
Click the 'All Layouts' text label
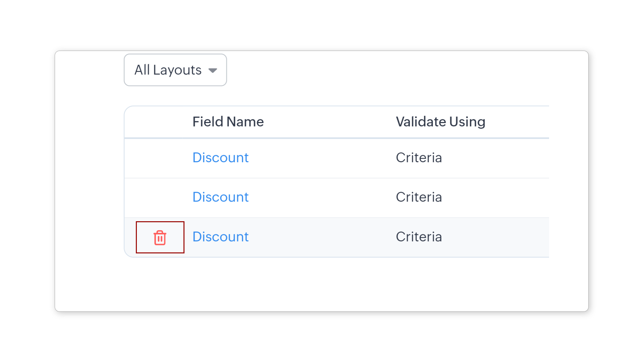[x=168, y=70]
